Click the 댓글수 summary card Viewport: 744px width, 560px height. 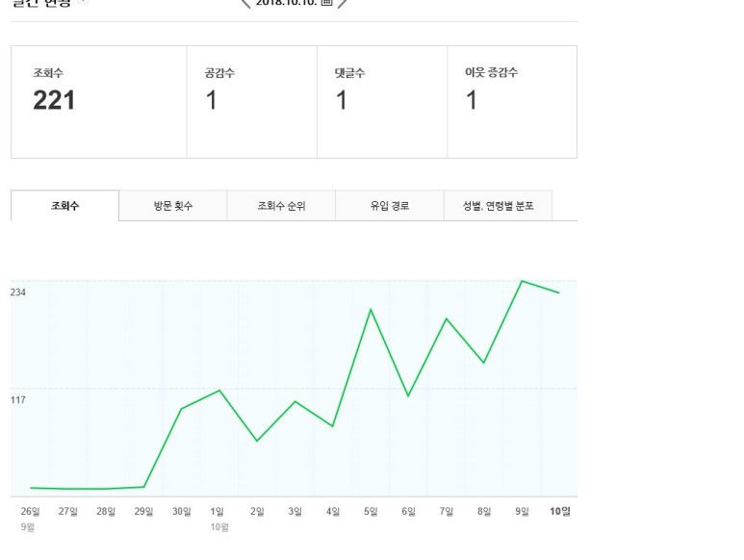click(x=382, y=101)
